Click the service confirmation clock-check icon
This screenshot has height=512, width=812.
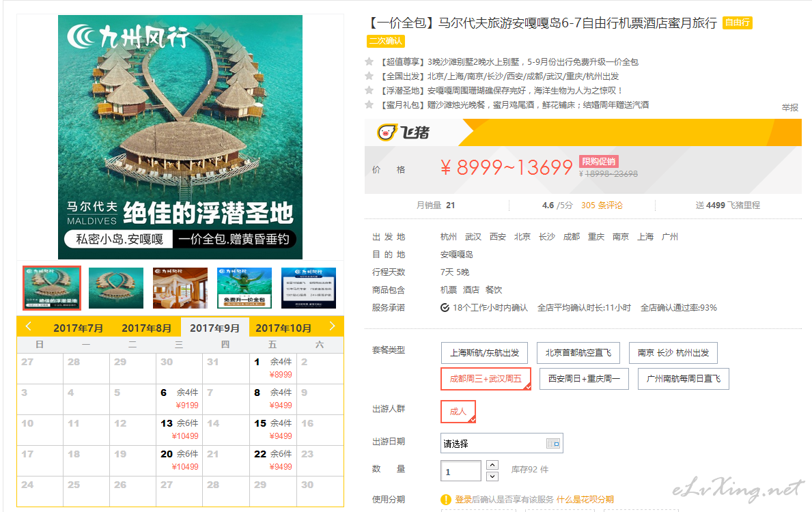click(x=445, y=308)
